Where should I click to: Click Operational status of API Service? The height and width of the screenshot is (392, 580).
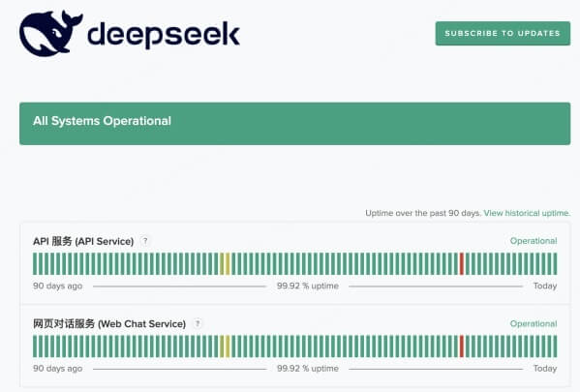tap(534, 241)
